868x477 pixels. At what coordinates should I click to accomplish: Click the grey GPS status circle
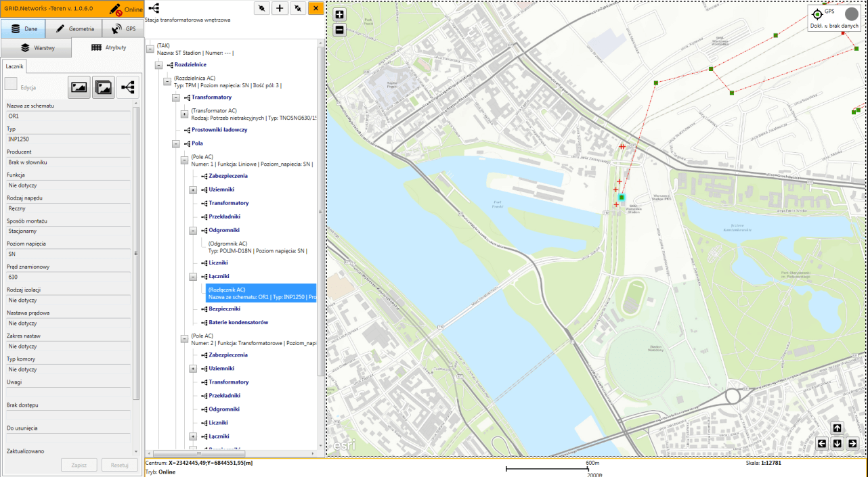click(852, 14)
